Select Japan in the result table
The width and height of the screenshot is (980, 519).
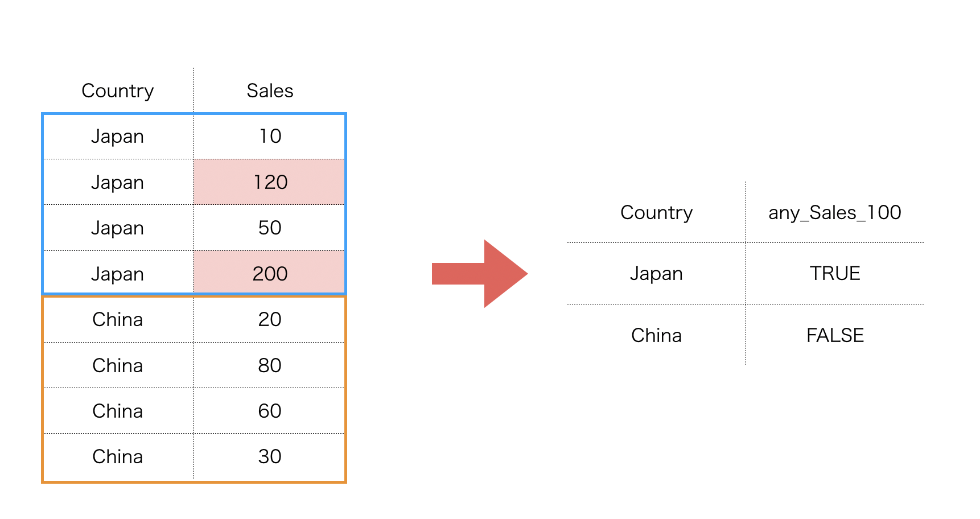656,274
